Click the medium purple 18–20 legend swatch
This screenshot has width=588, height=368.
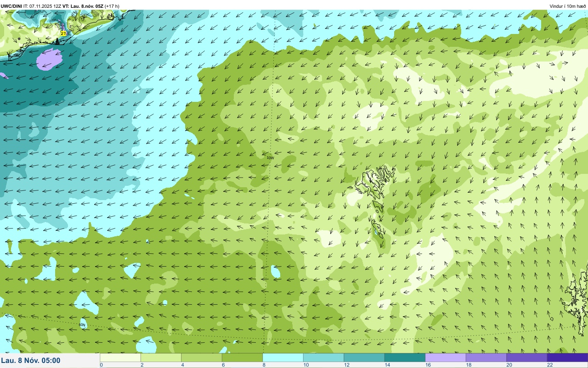(486, 357)
